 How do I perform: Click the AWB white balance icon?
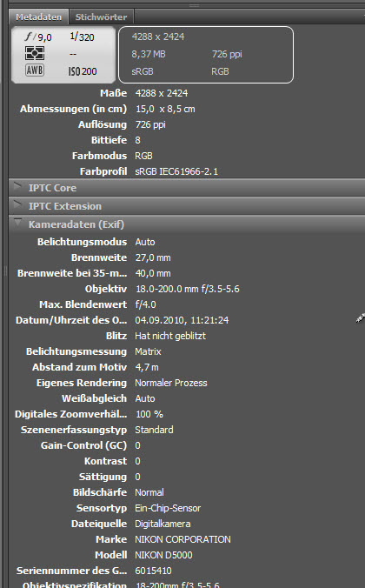pos(35,70)
